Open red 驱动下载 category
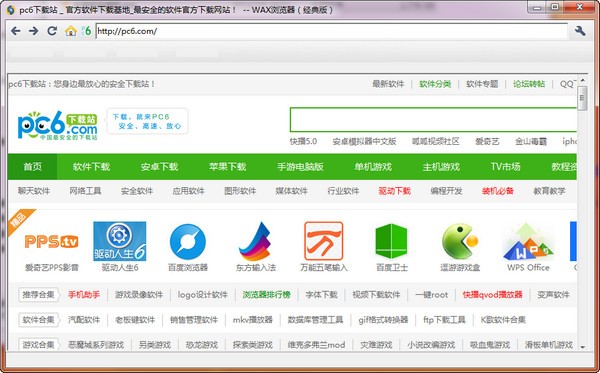Viewport: 600px width, 373px height. point(395,191)
